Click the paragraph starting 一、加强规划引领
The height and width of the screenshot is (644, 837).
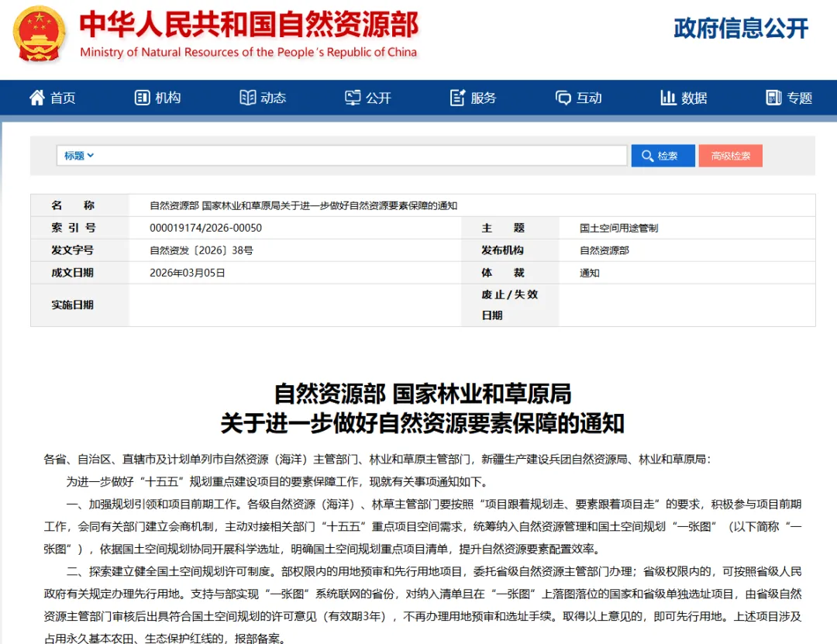(422, 526)
